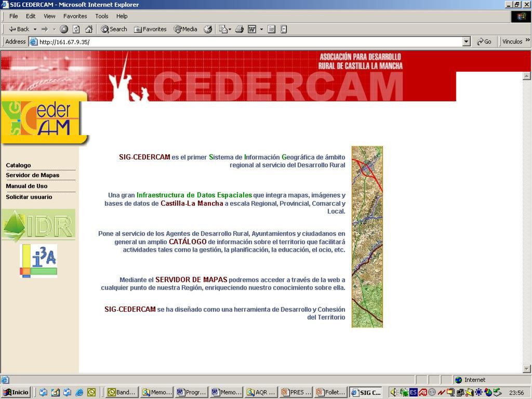Open the Favorites menu in menu bar

[x=75, y=16]
